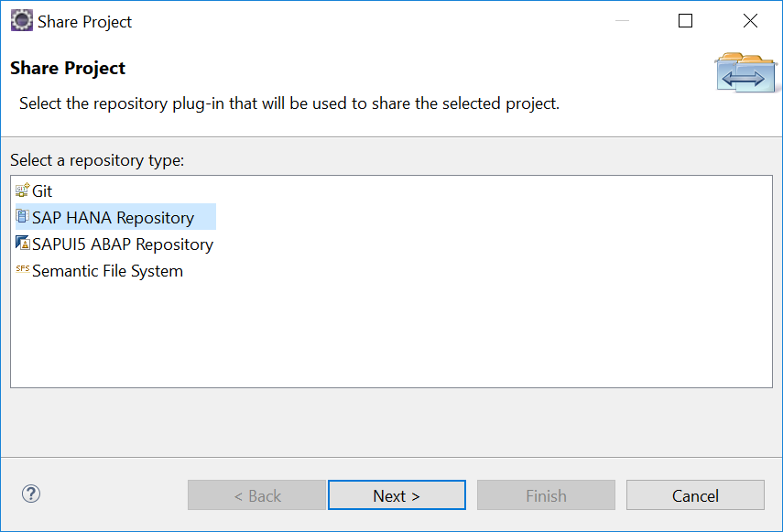Click the SFS Semantic File System icon

(23, 268)
